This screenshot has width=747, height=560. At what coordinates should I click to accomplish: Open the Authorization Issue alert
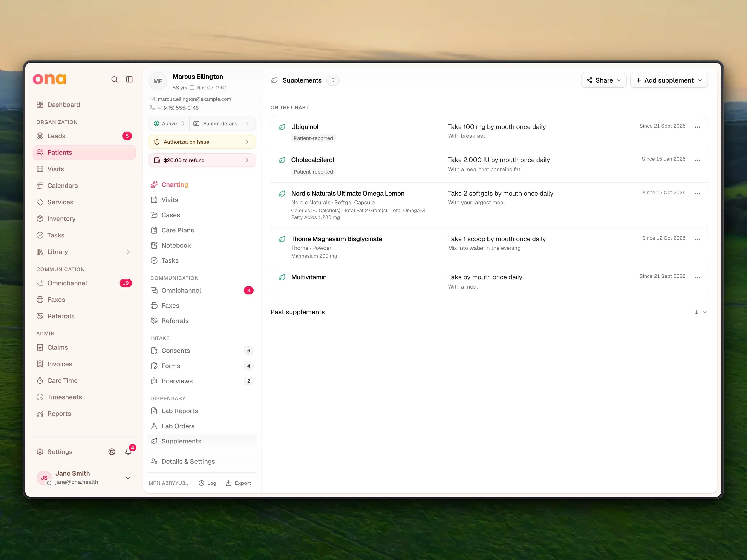click(202, 142)
